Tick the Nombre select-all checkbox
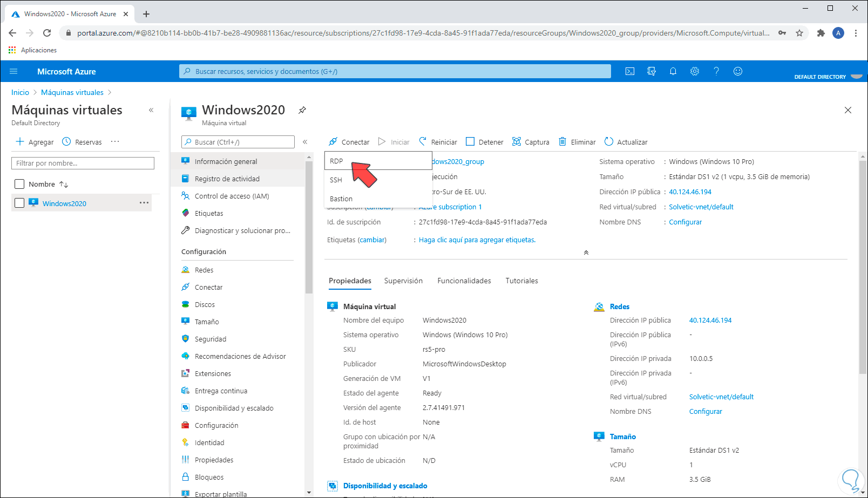The image size is (868, 498). tap(19, 184)
